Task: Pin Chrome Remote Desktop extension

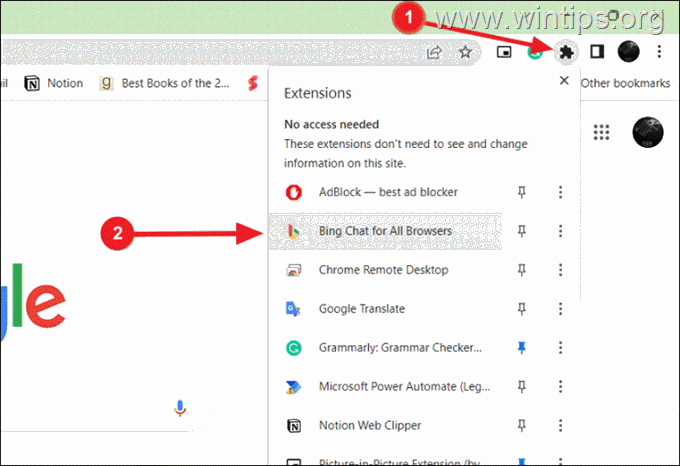Action: [x=522, y=270]
